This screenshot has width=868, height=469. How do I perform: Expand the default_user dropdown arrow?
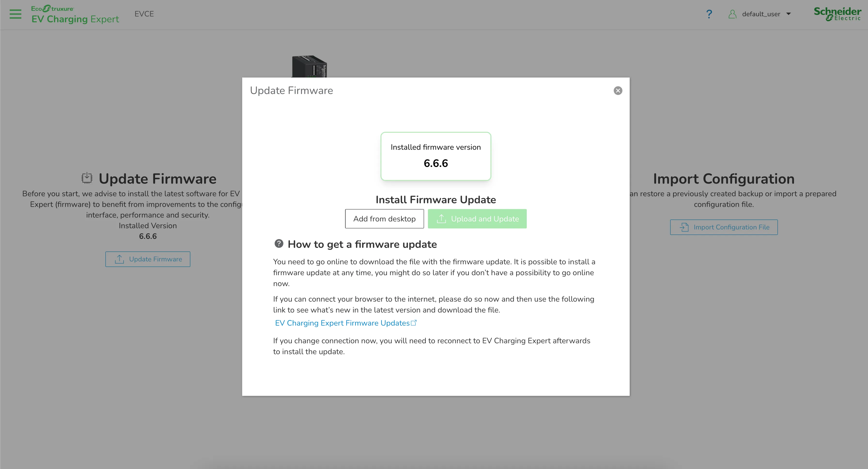[788, 14]
